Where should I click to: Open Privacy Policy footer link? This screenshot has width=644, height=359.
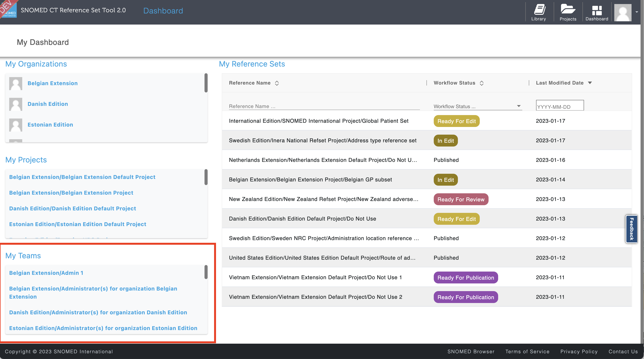[579, 352]
